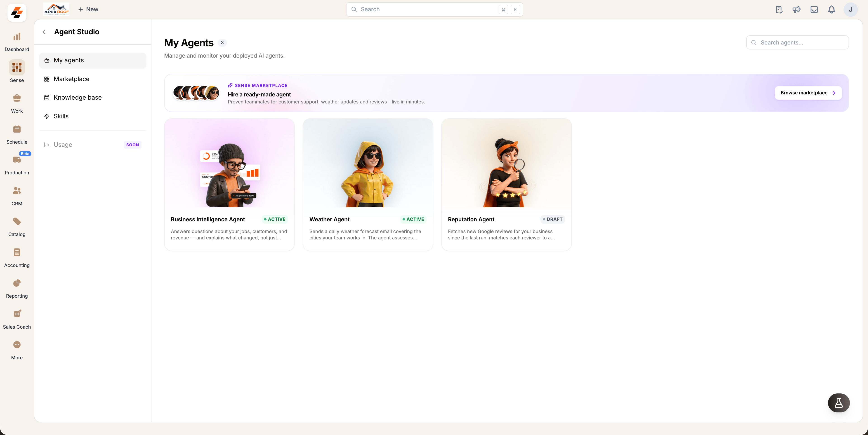Focus the global Search field
868x435 pixels.
(434, 9)
